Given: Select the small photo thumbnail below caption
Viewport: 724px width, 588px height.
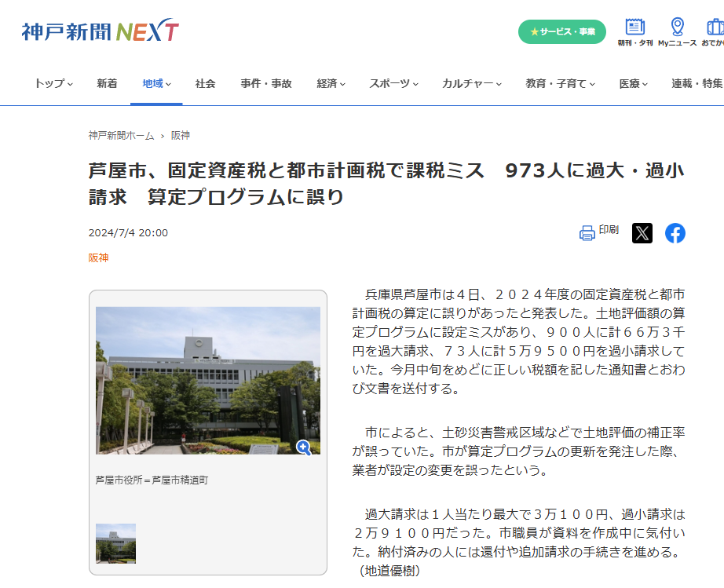Looking at the screenshot, I should tap(115, 543).
